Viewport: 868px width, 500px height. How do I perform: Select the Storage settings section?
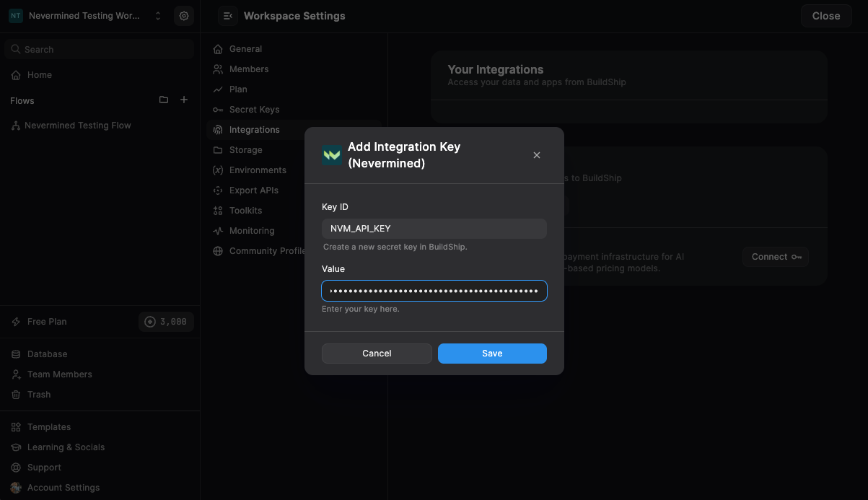coord(247,149)
